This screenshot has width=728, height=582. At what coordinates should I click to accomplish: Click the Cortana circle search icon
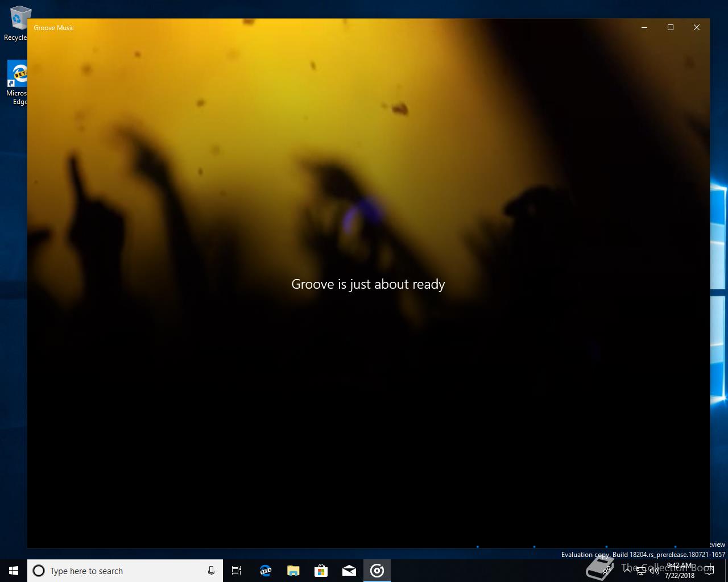[39, 571]
